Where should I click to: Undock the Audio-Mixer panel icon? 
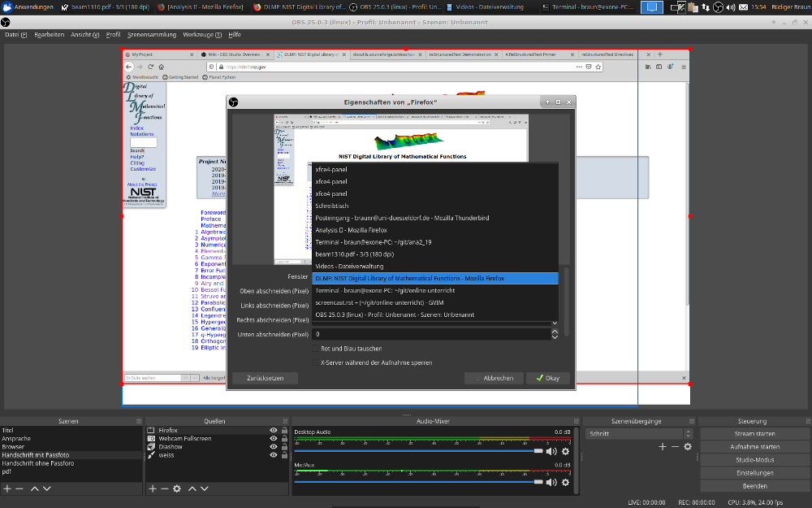click(577, 421)
